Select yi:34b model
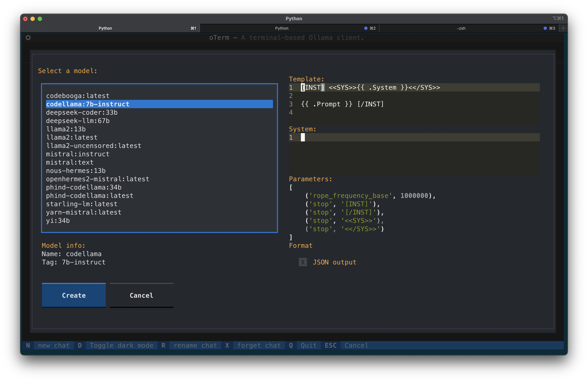588x382 pixels. click(58, 221)
